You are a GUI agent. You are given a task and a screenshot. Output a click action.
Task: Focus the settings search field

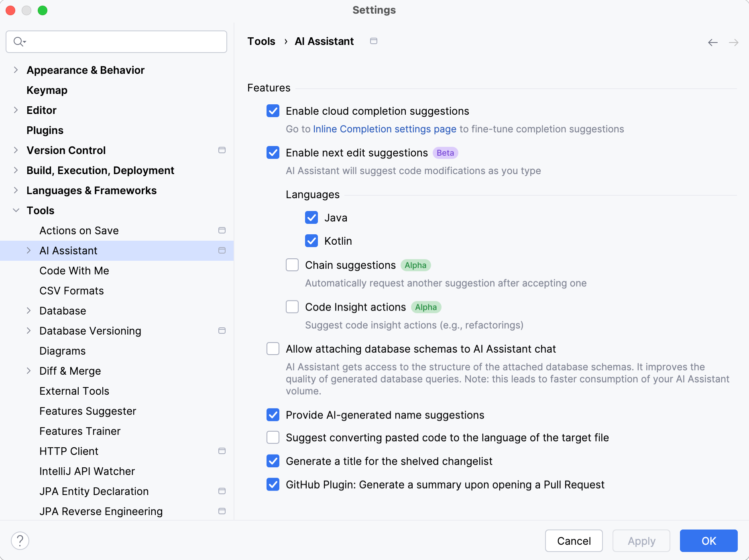tap(116, 42)
